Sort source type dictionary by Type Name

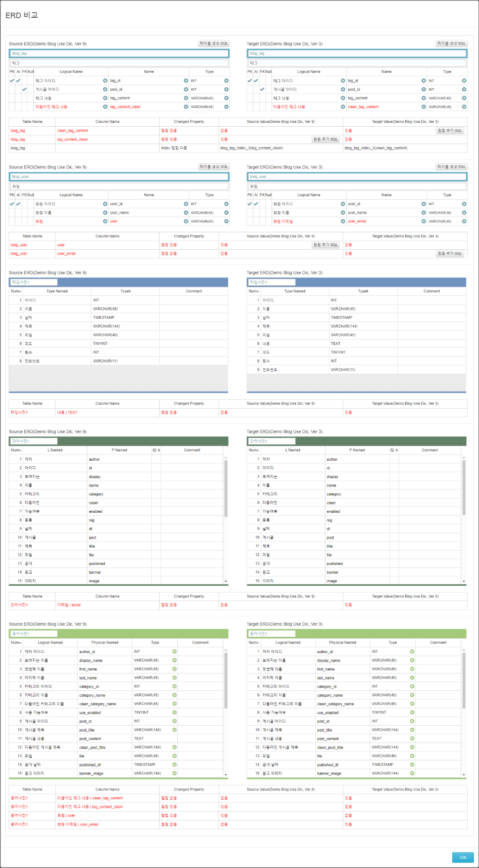coord(57,291)
